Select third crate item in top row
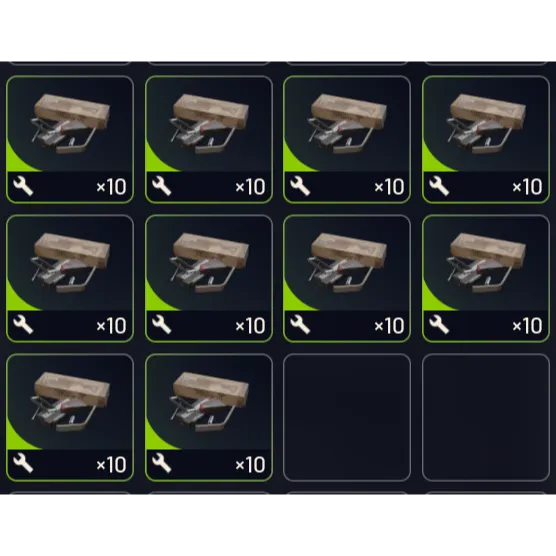The height and width of the screenshot is (556, 556). pos(347,139)
